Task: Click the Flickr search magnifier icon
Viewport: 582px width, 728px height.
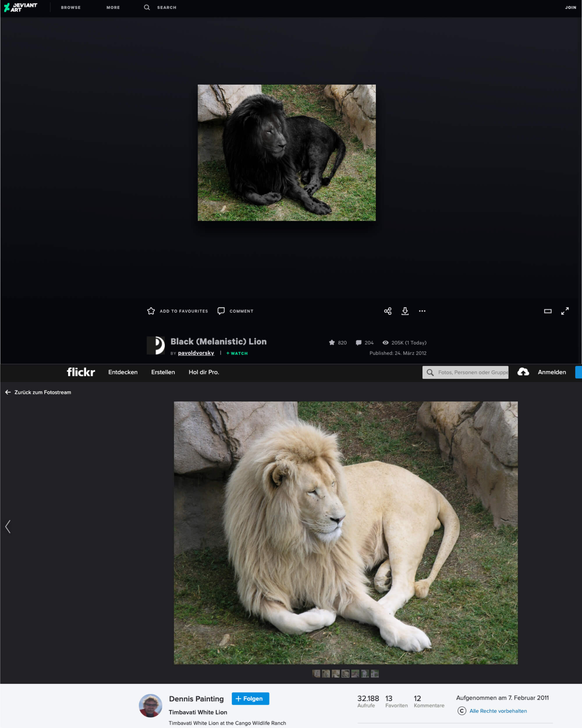Action: [430, 372]
